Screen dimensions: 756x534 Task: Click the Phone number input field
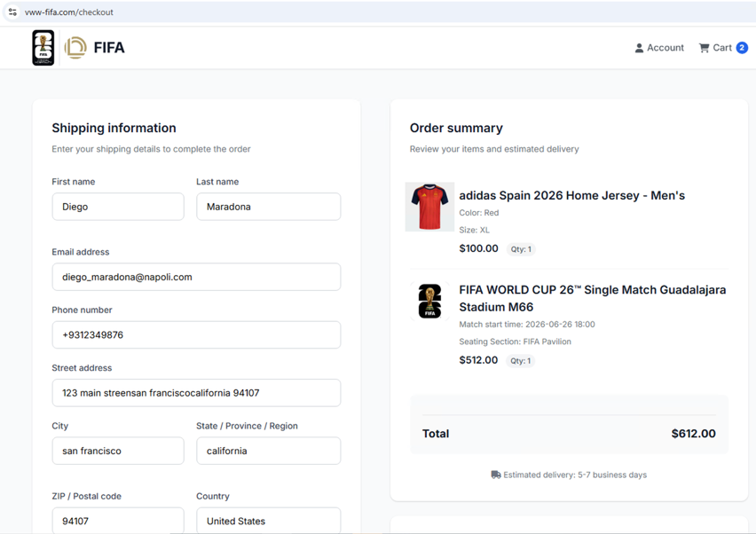click(196, 335)
